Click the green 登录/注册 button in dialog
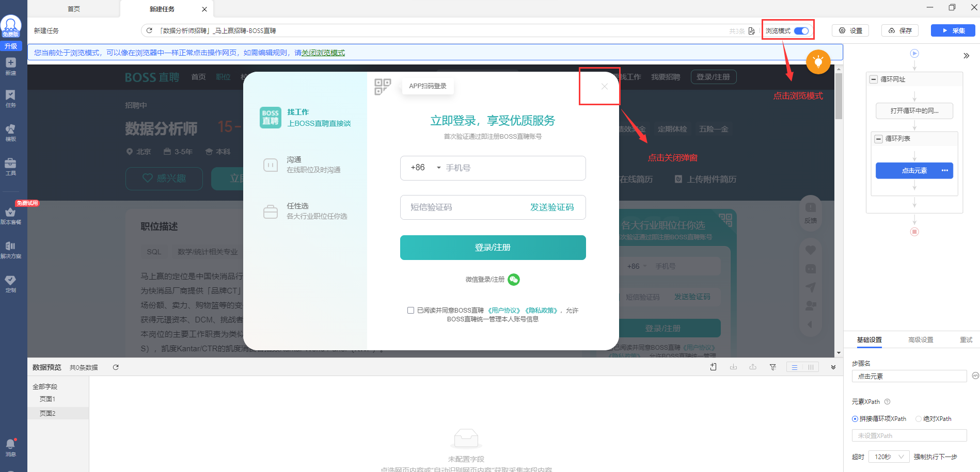This screenshot has height=472, width=980. point(493,248)
